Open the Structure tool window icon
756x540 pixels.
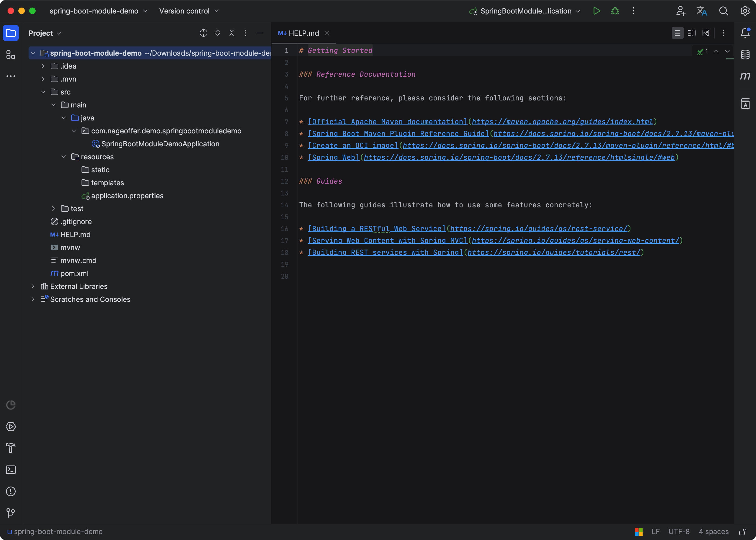[11, 55]
